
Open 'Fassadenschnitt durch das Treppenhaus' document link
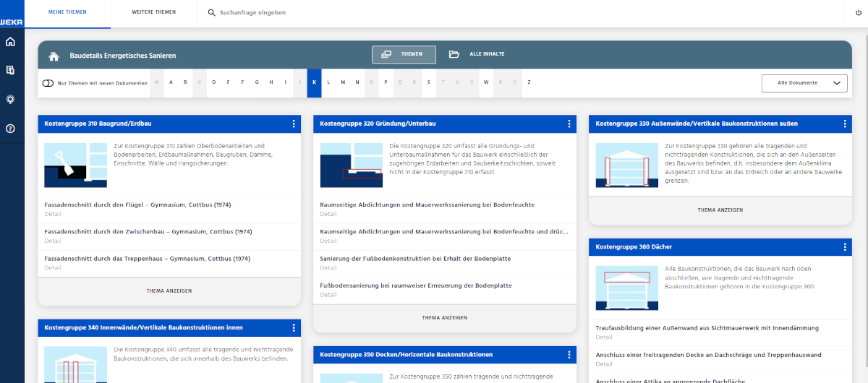[147, 259]
